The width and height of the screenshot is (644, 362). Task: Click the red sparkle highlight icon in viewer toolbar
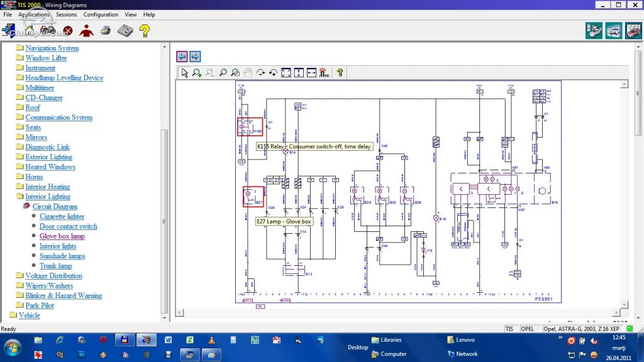(x=324, y=73)
